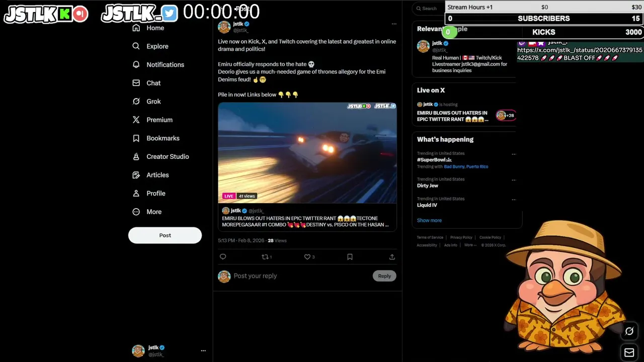Open Cookie Policy footer link
Viewport: 644px width, 362px height.
click(x=490, y=237)
